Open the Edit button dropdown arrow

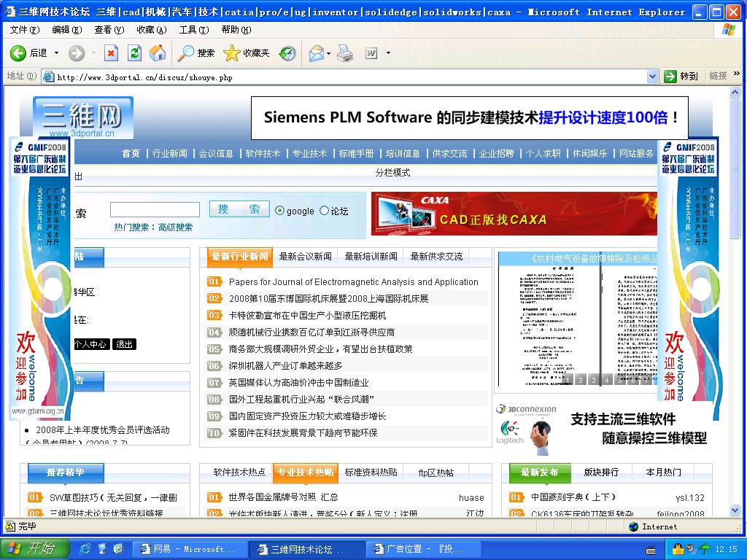point(388,52)
